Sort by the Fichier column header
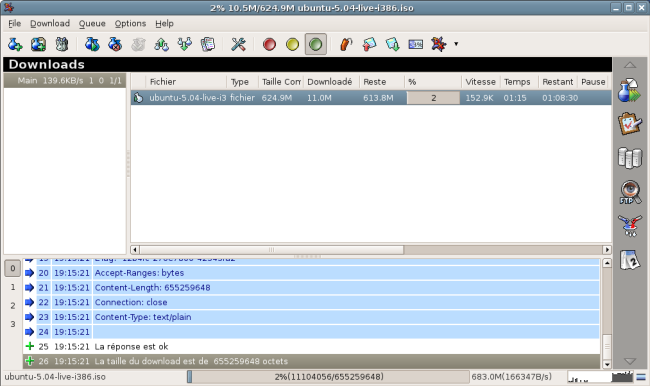 [x=186, y=82]
